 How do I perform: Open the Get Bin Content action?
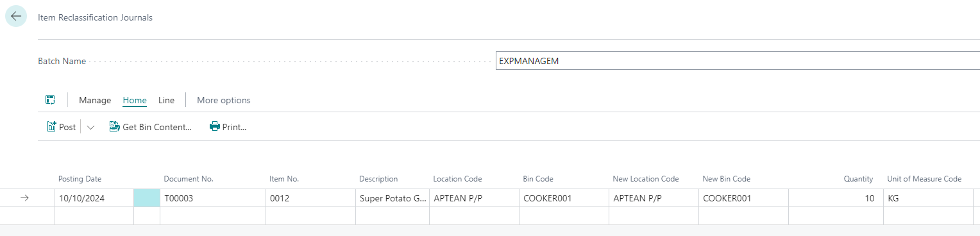151,127
